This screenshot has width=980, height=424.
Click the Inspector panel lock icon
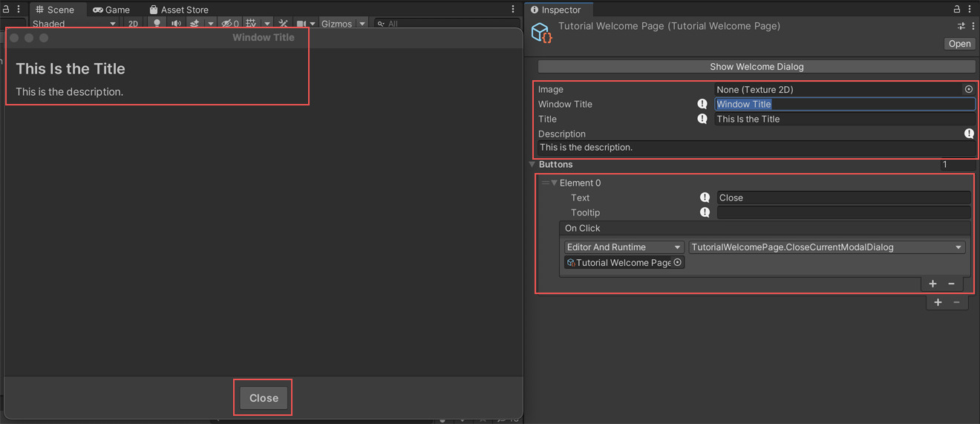click(x=957, y=9)
